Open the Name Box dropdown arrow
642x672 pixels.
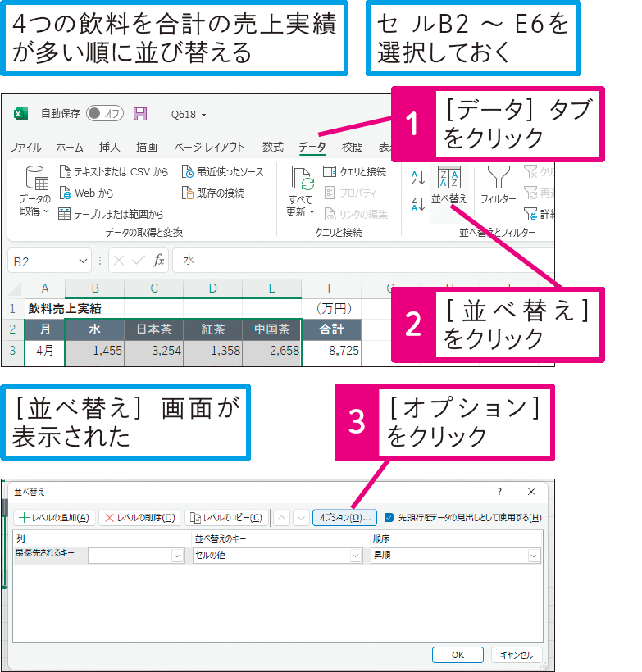pyautogui.click(x=83, y=261)
